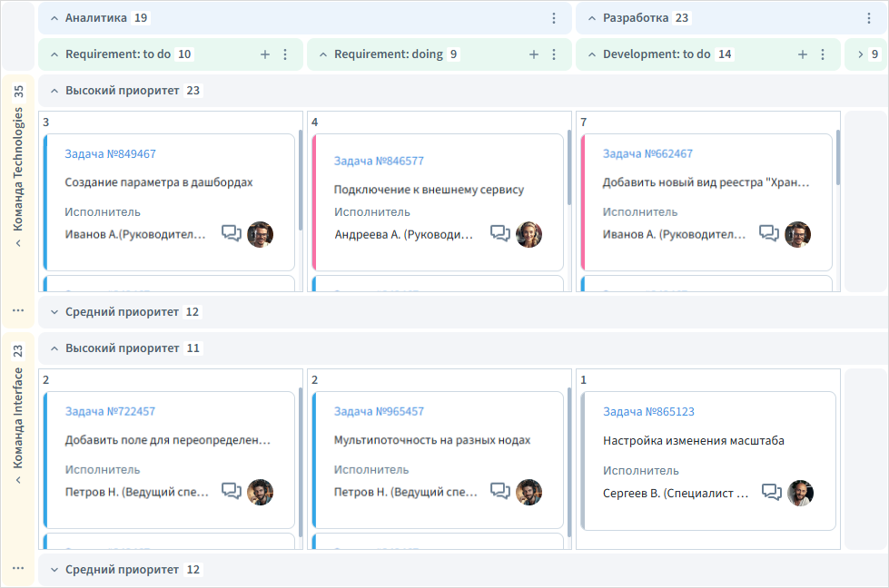Add card to Requirement: to do column
This screenshot has height=588, width=889.
[x=265, y=54]
